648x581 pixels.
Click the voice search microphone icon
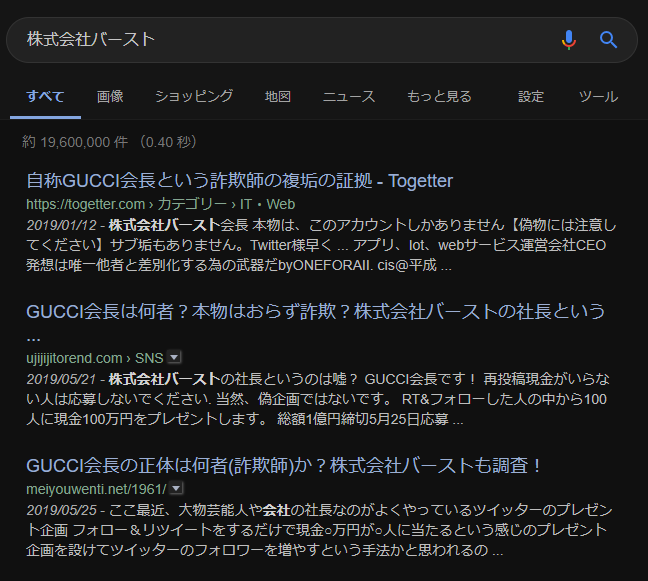click(x=569, y=40)
